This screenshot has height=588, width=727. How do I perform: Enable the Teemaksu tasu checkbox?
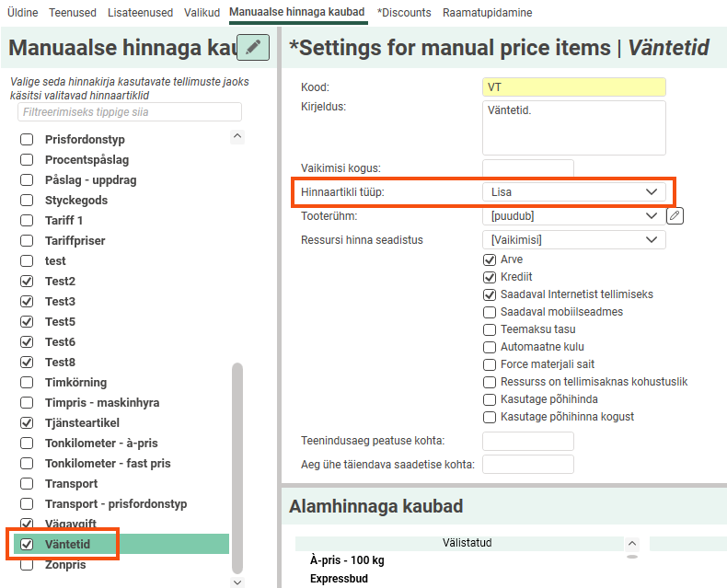click(490, 329)
